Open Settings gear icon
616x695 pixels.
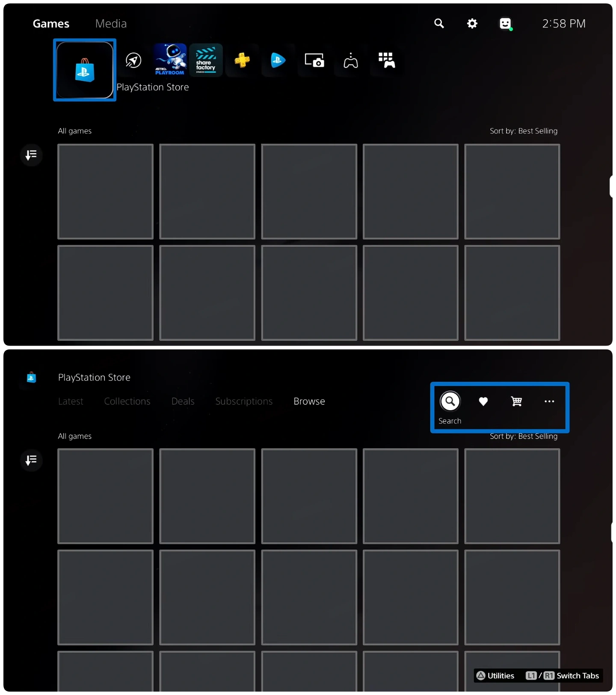[x=472, y=24]
